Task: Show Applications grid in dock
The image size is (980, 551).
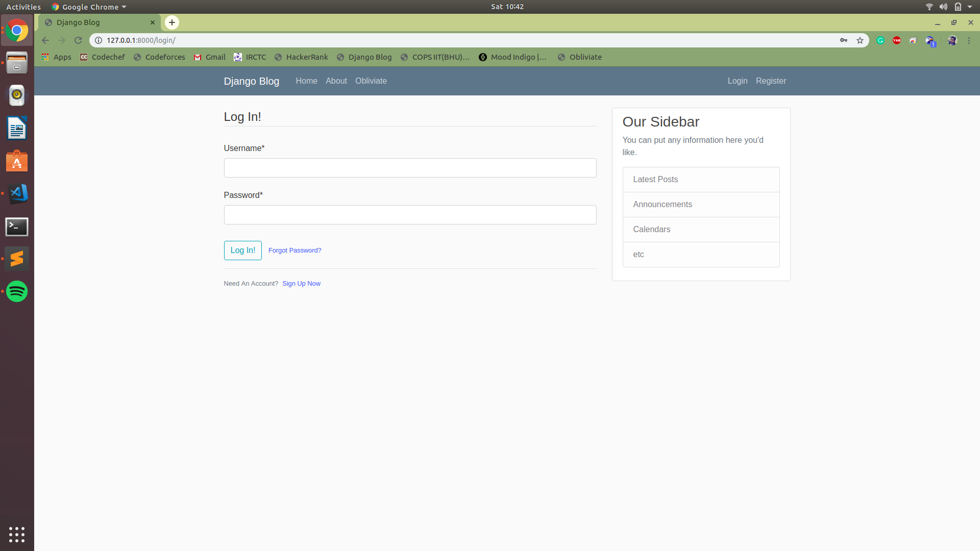Action: point(17,534)
